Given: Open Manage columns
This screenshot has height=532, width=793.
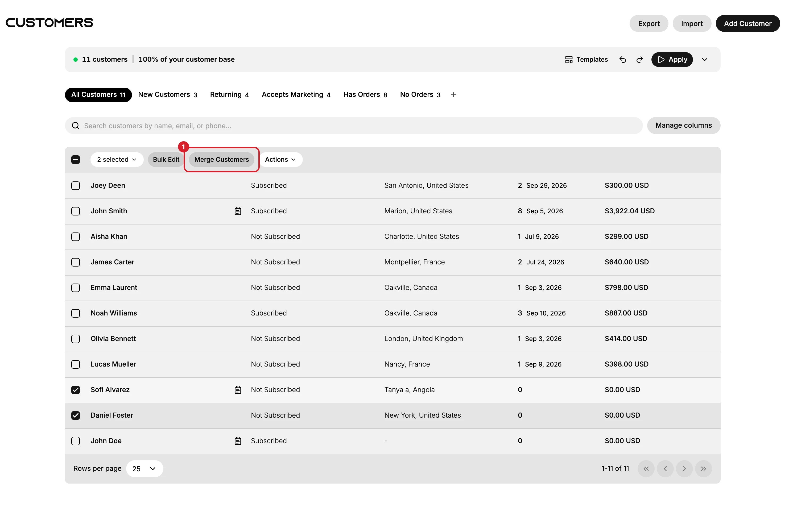Looking at the screenshot, I should 683,126.
